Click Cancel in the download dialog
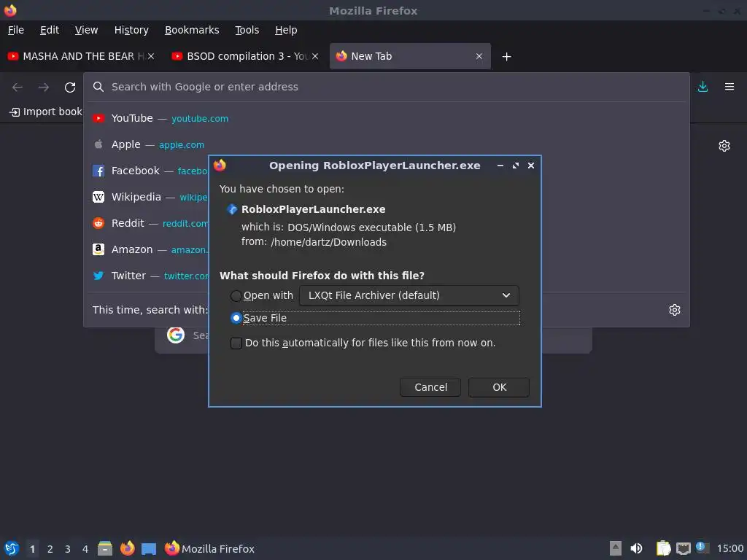This screenshot has height=560, width=747. [430, 387]
